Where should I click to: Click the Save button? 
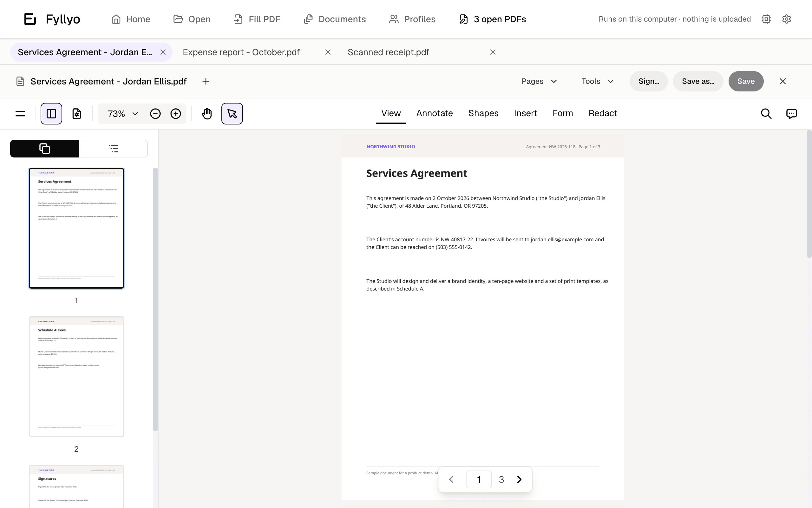(x=746, y=81)
